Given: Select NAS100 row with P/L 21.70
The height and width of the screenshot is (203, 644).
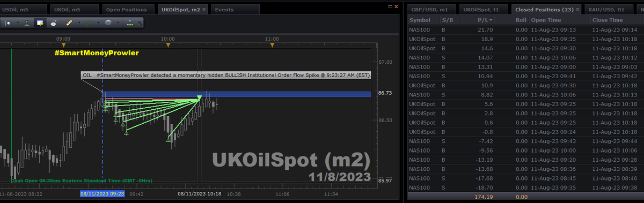Looking at the screenshot, I should tap(525, 29).
